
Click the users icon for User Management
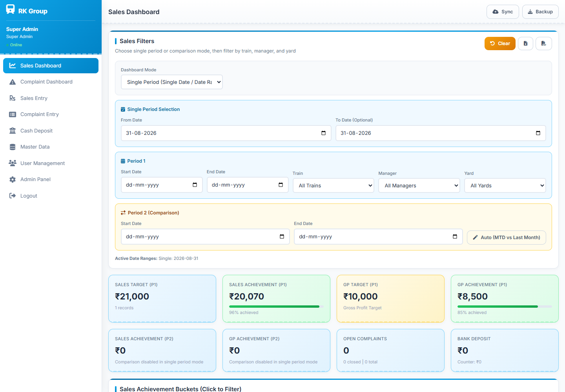[x=13, y=163]
